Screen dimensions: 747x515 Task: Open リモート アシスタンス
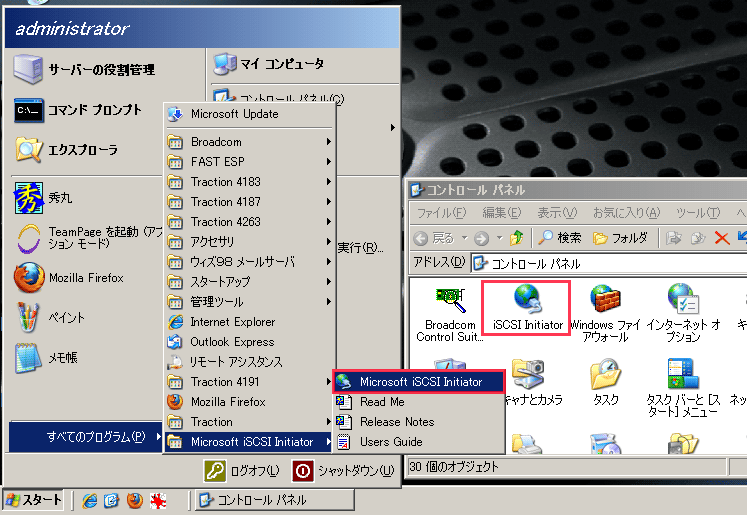point(249,362)
